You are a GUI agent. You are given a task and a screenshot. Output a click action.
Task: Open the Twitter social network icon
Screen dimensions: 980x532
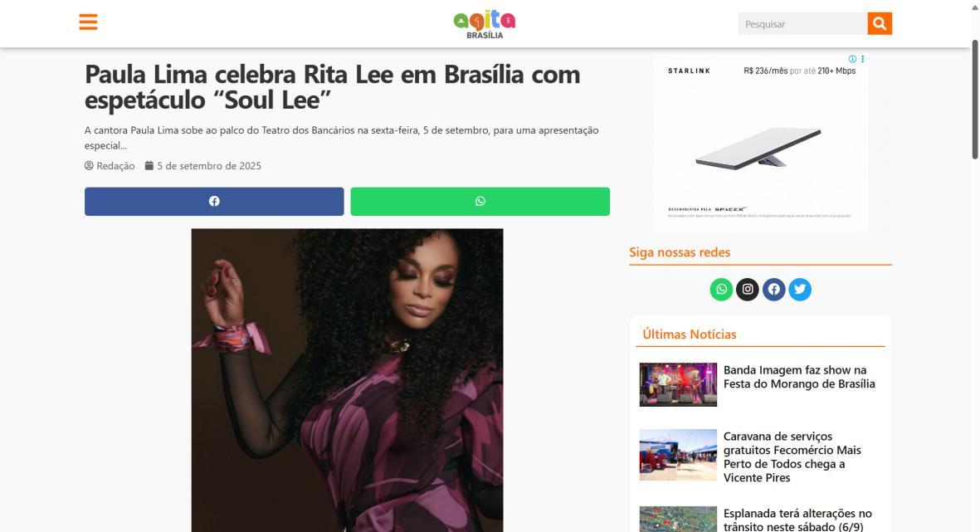800,290
